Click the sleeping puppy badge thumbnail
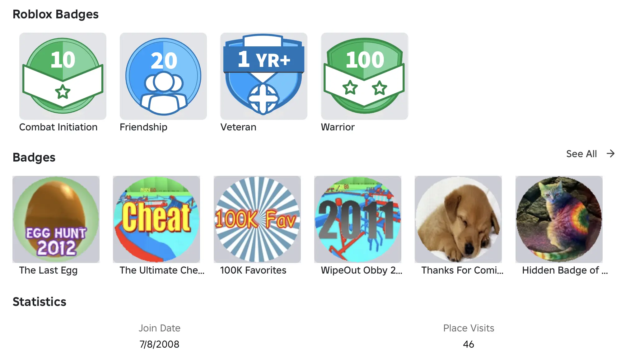644x361 pixels. tap(458, 219)
